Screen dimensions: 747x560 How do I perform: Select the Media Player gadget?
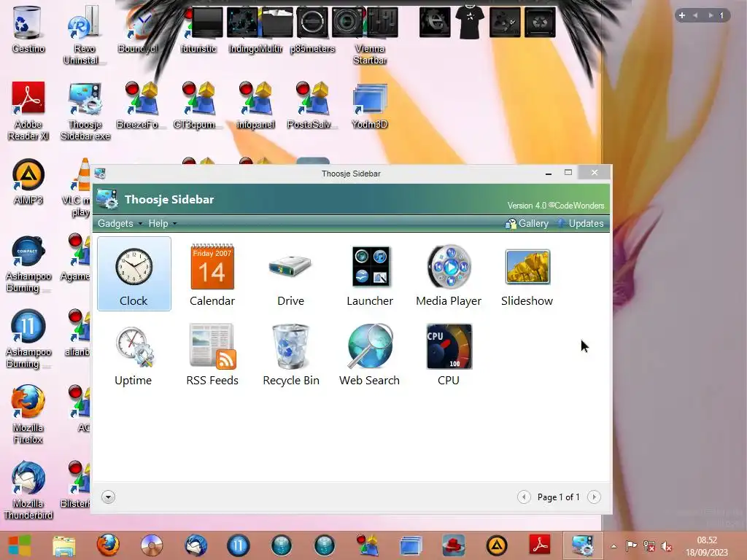point(449,274)
